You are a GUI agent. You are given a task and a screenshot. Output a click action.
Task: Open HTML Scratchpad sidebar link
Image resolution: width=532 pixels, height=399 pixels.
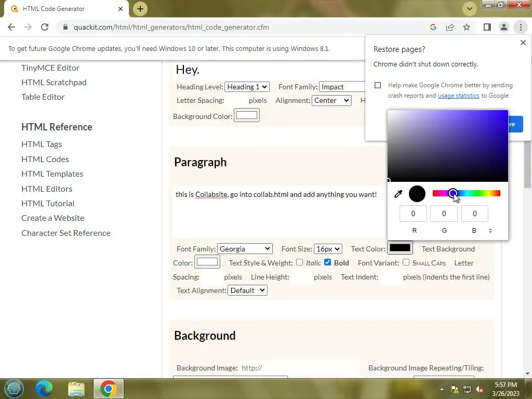click(x=54, y=83)
